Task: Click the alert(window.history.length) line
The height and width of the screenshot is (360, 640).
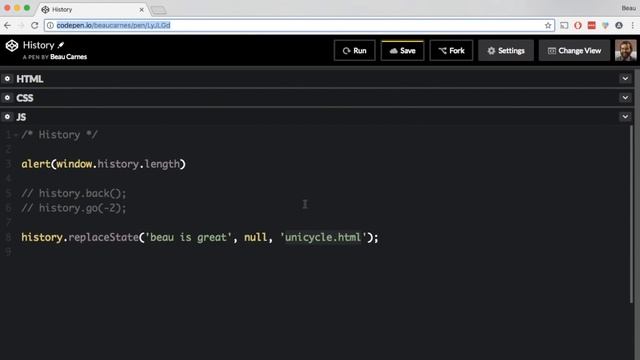Action: [x=103, y=164]
